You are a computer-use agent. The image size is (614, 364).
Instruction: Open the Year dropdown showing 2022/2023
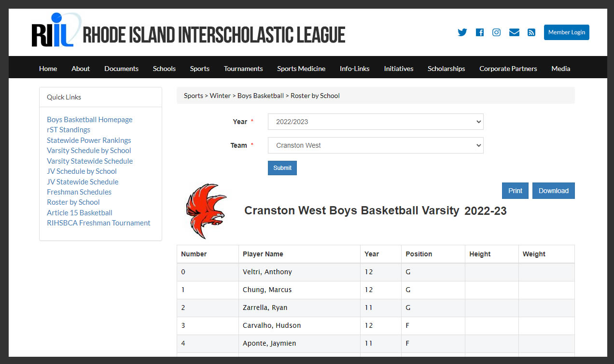click(x=376, y=122)
